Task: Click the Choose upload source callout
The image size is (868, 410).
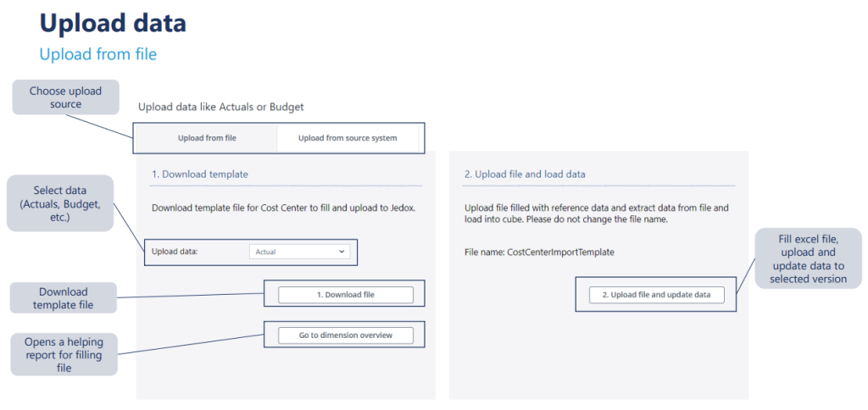Action: 65,97
